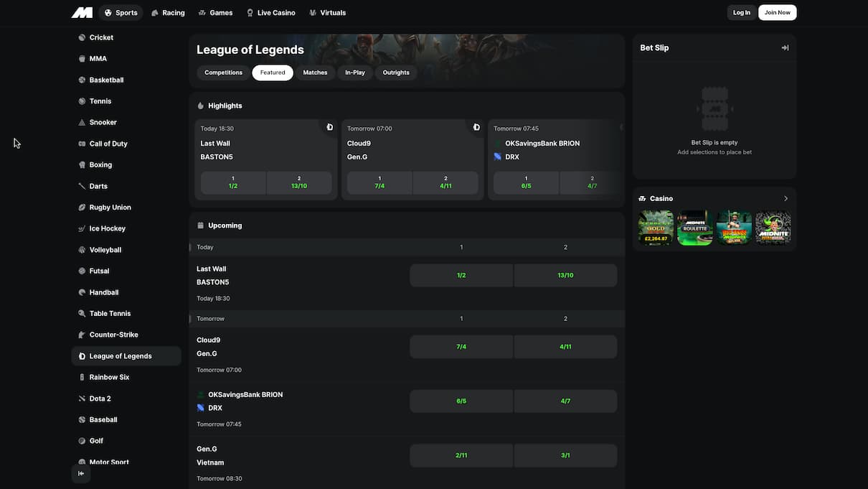Collapse the Today section in Upcoming
Viewport: 868px width, 489px height.
click(191, 247)
